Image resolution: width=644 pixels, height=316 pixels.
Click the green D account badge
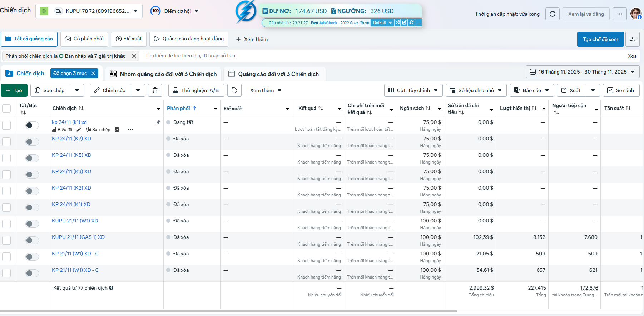coord(44,11)
